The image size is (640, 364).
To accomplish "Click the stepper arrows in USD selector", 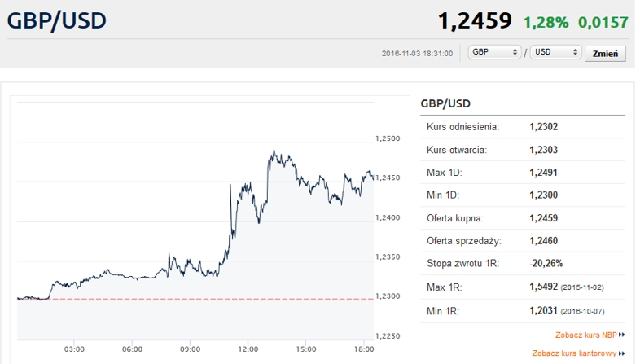I will [575, 52].
